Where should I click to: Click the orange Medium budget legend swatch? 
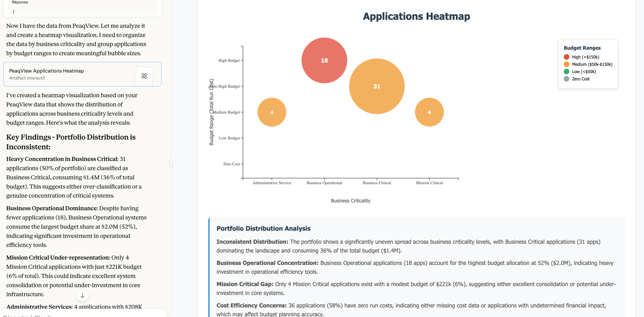coord(567,64)
